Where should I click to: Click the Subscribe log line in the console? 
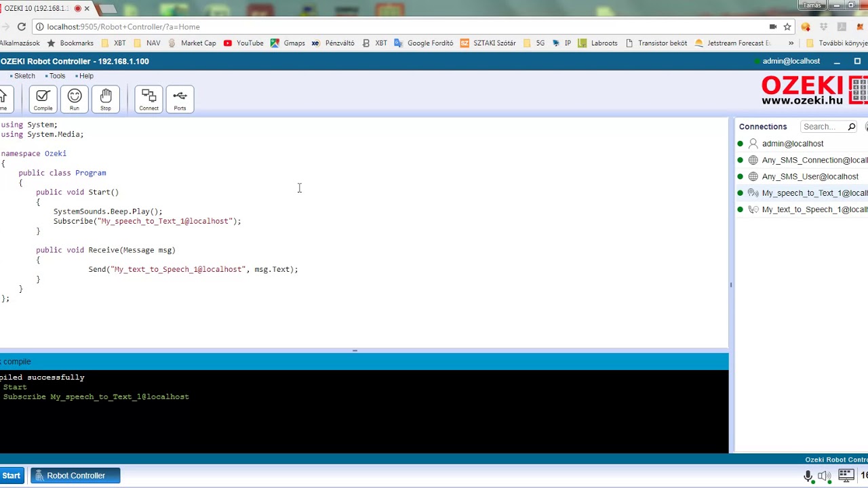tap(95, 396)
